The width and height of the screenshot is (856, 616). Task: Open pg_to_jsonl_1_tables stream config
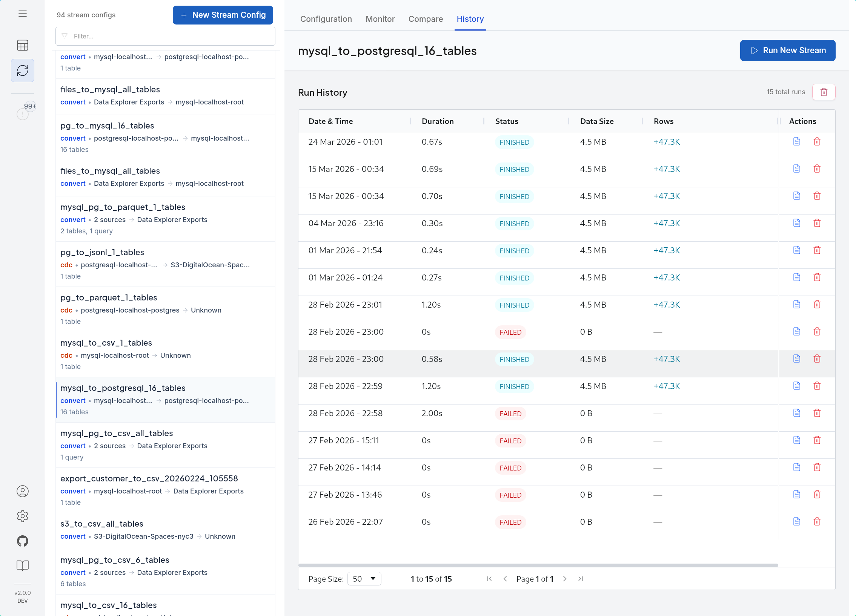pos(165,264)
